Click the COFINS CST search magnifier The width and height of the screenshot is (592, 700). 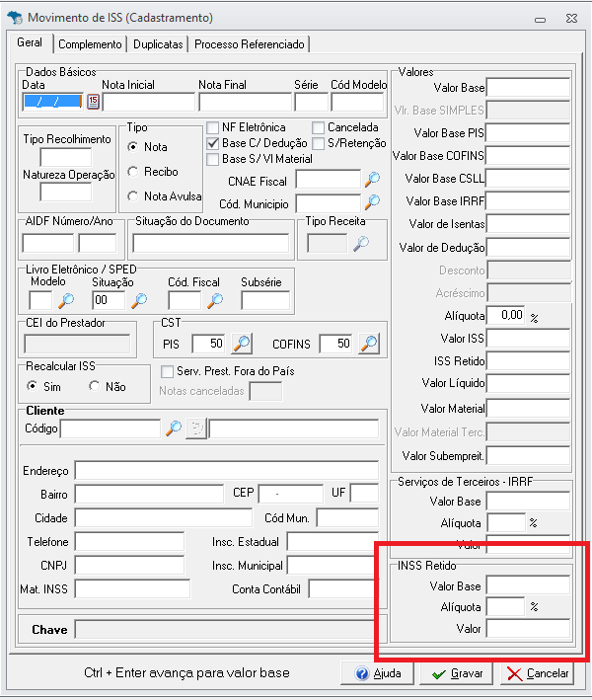(x=369, y=344)
